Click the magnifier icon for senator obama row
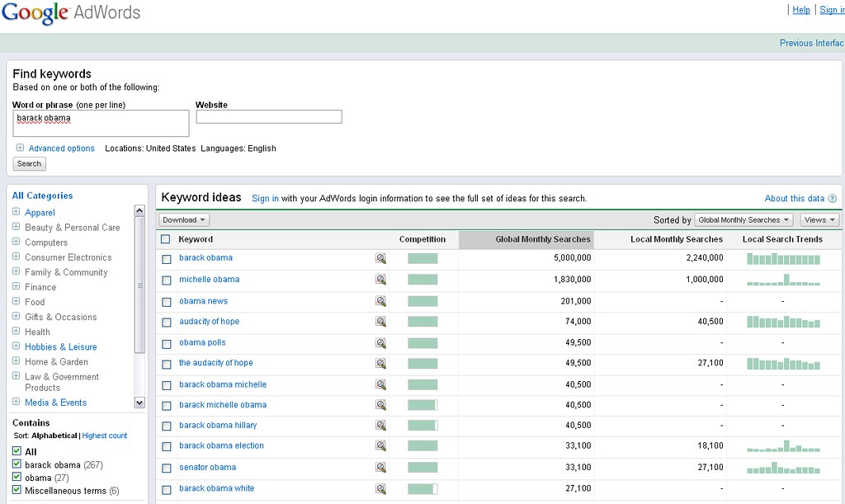The width and height of the screenshot is (845, 504). tap(381, 468)
